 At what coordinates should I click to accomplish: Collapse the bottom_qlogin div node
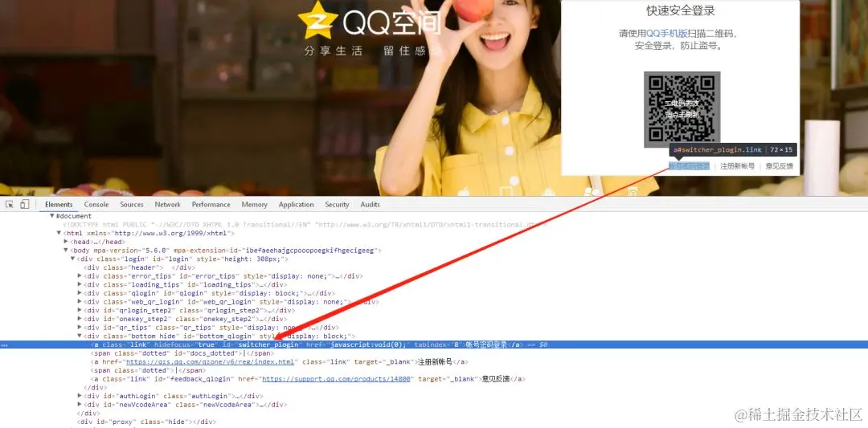coord(80,336)
